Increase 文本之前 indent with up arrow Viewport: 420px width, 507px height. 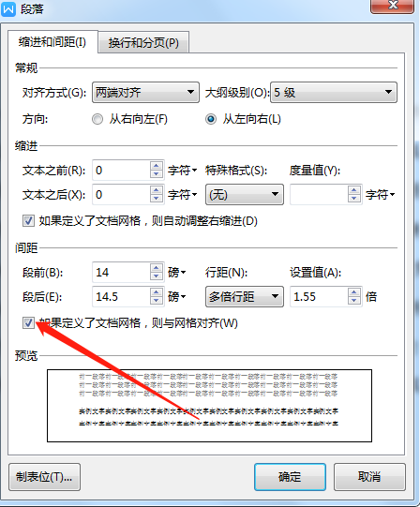[x=157, y=166]
